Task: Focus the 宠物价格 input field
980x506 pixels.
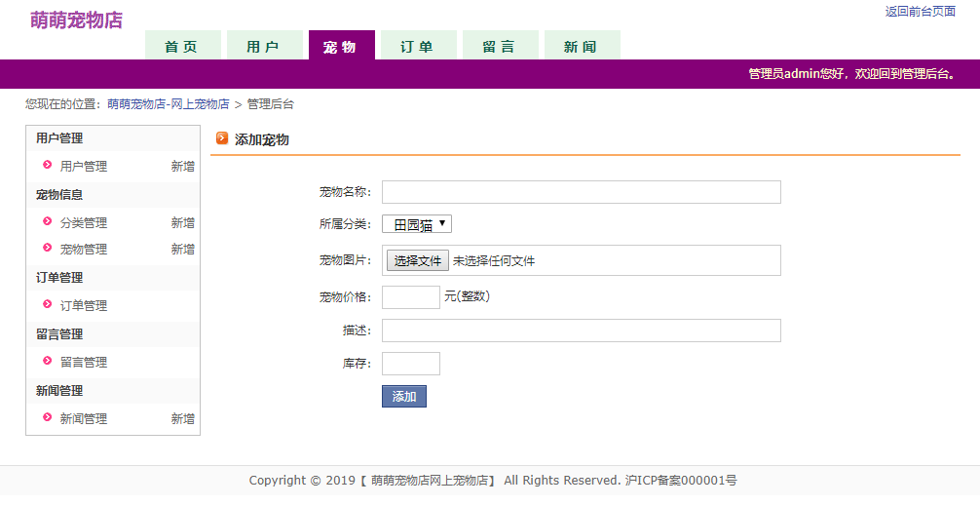Action: (411, 297)
